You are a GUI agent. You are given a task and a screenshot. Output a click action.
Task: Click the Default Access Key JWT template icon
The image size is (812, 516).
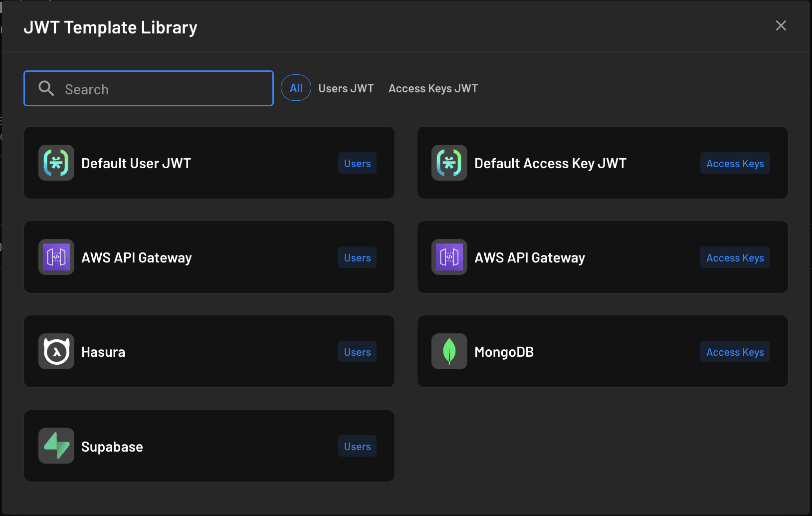[449, 163]
